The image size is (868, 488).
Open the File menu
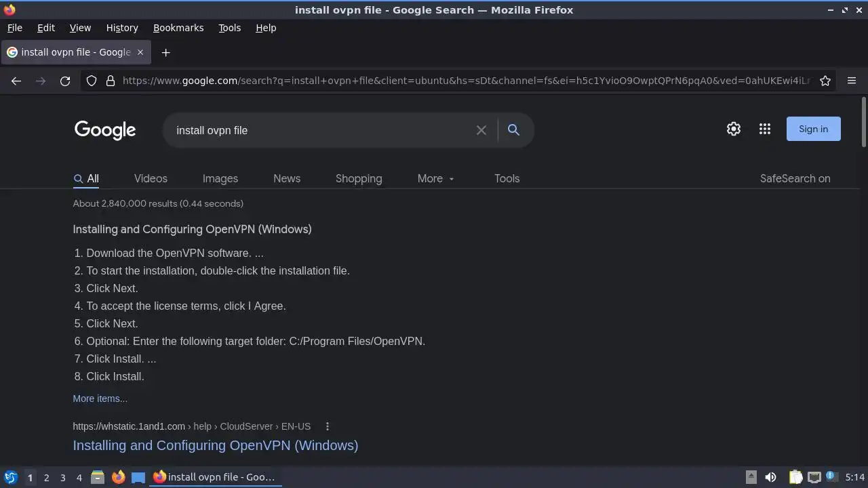coord(14,28)
